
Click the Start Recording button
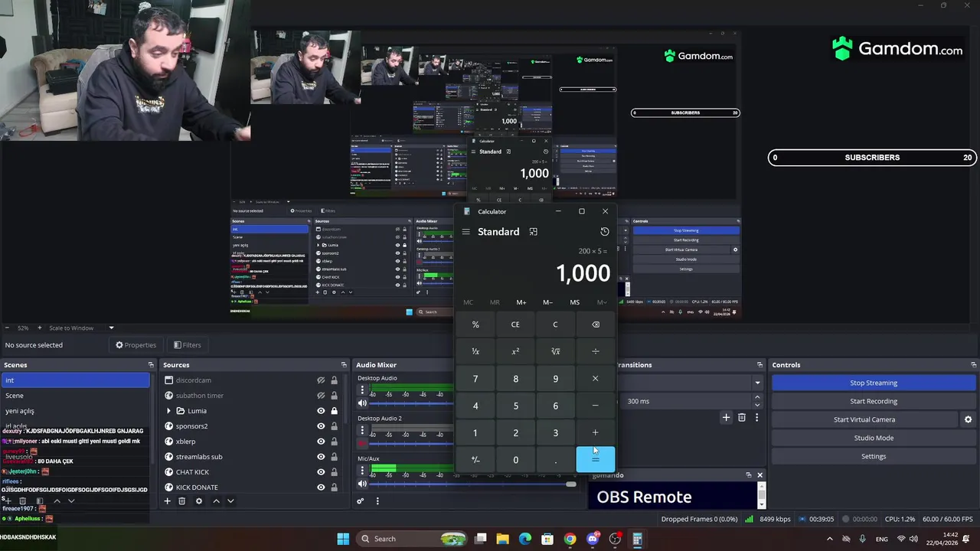(874, 401)
